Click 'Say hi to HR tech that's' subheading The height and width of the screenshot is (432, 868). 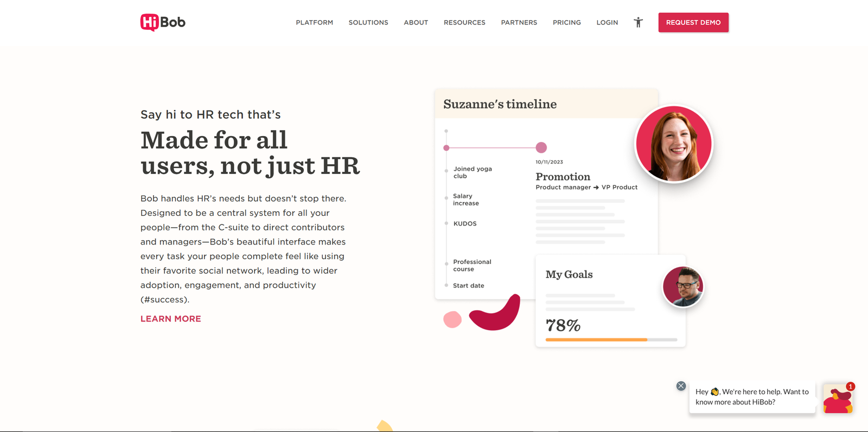coord(210,114)
